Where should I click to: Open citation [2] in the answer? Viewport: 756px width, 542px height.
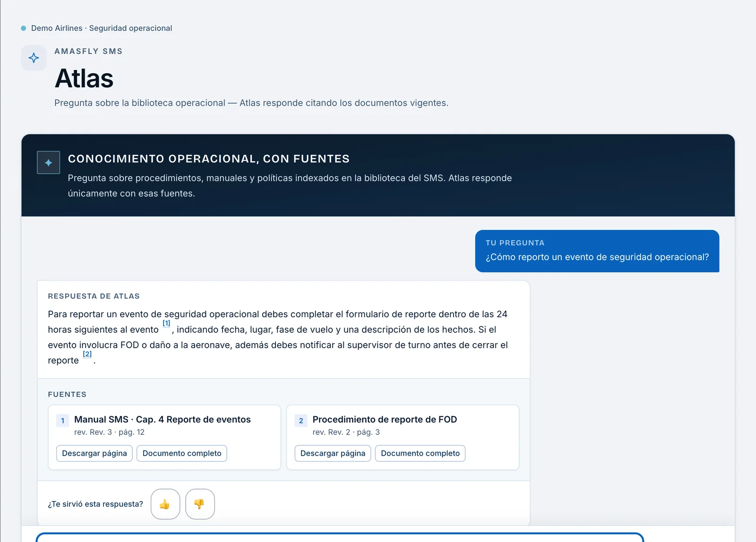87,354
